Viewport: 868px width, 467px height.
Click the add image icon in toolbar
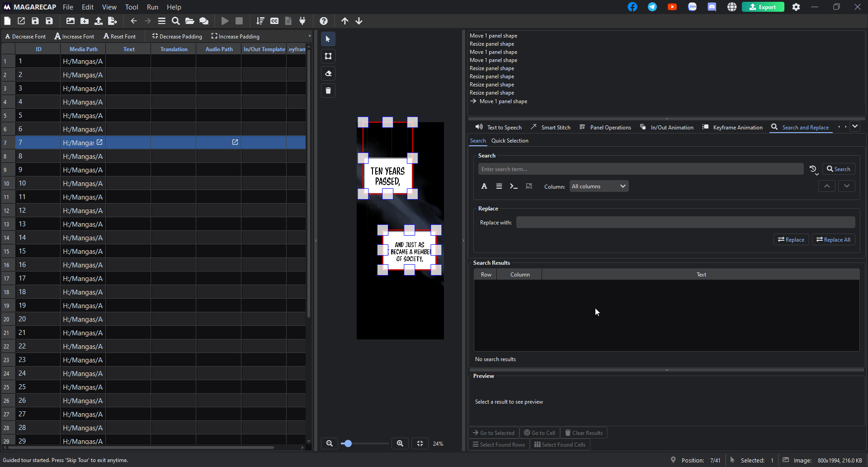[x=71, y=21]
